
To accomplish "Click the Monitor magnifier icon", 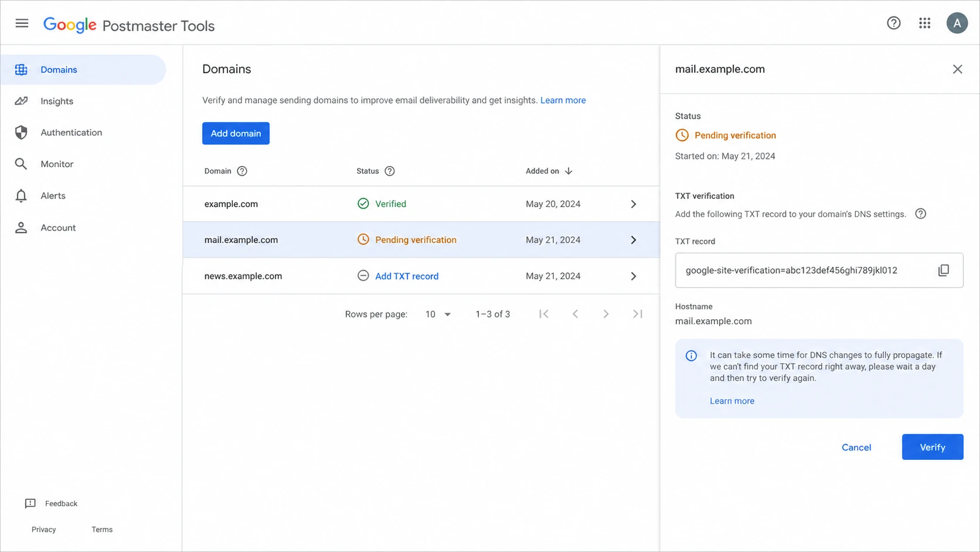I will (x=21, y=164).
